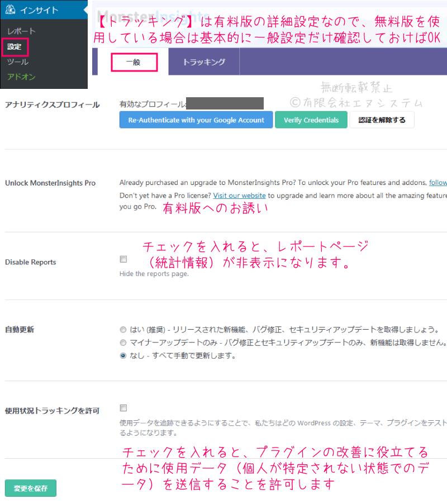This screenshot has height=504, width=447.
Task: Open the follow link after Pro addons
Action: pyautogui.click(x=438, y=183)
